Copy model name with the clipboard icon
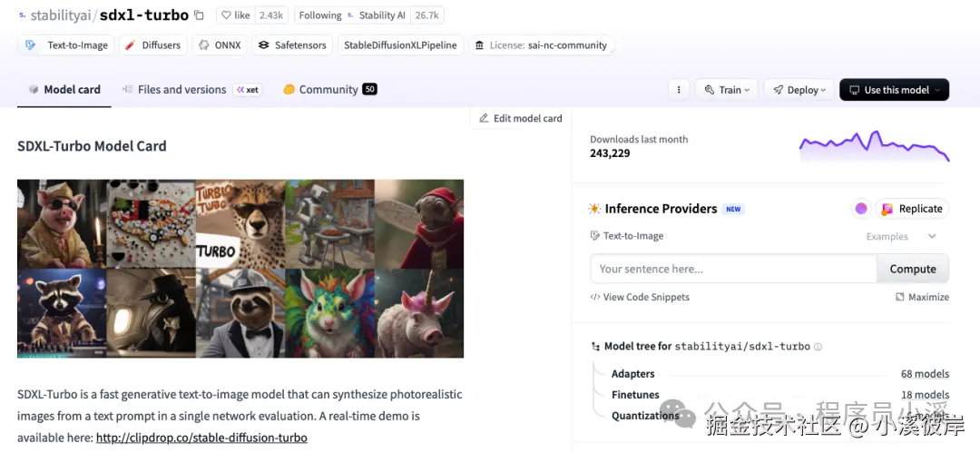The image size is (980, 453). click(x=199, y=15)
